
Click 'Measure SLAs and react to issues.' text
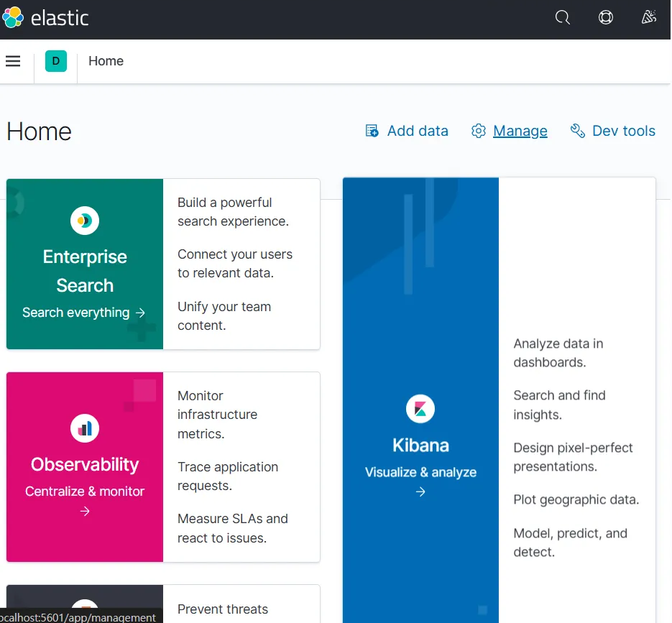tap(233, 528)
